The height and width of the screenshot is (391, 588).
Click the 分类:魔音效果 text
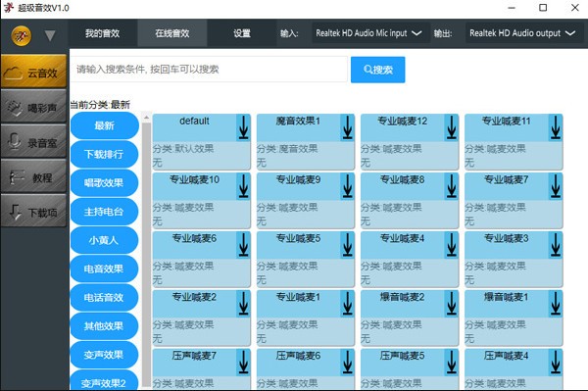(x=287, y=148)
